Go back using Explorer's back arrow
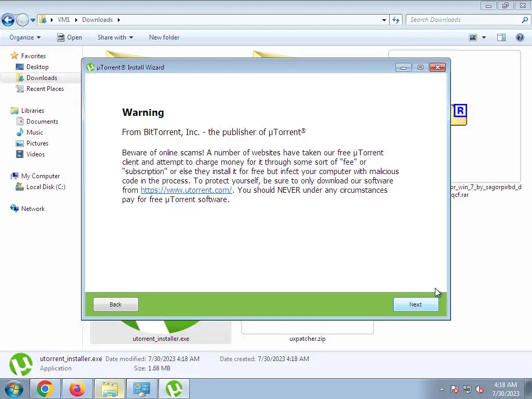The image size is (532, 399). pos(8,20)
